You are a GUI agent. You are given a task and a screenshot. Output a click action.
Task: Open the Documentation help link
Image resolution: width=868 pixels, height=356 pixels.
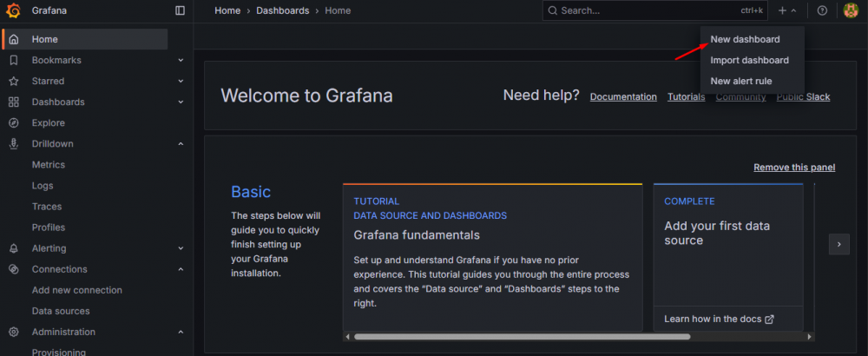coord(623,97)
